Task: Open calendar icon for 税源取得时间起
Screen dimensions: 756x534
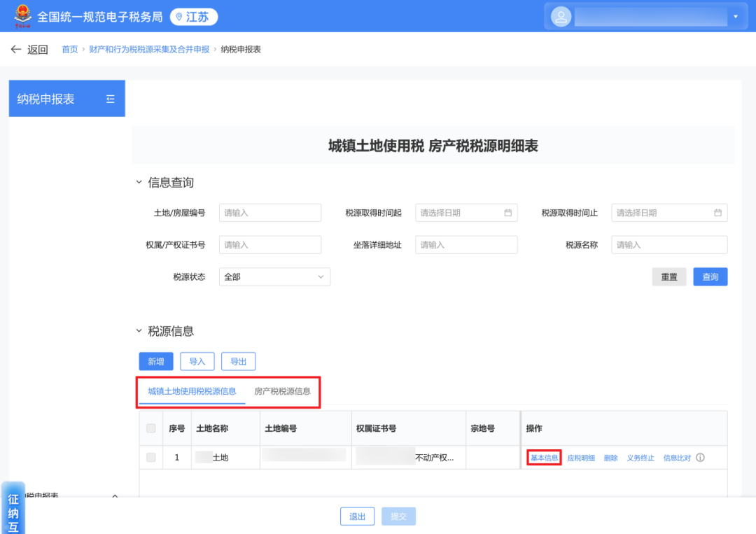Action: (507, 213)
